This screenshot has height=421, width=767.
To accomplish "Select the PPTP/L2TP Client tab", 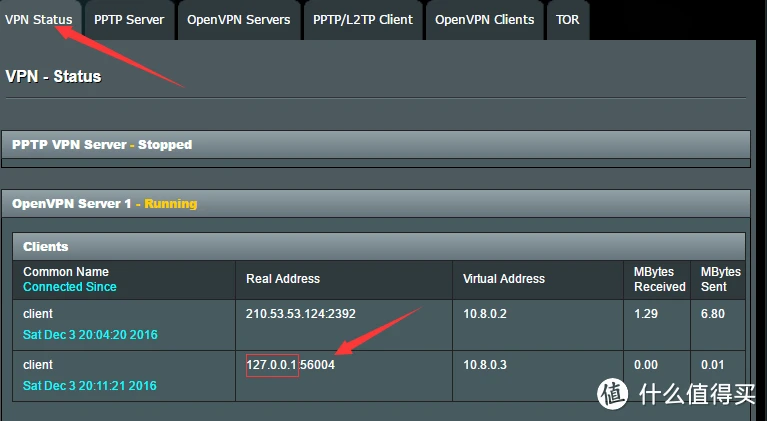I will 362,19.
